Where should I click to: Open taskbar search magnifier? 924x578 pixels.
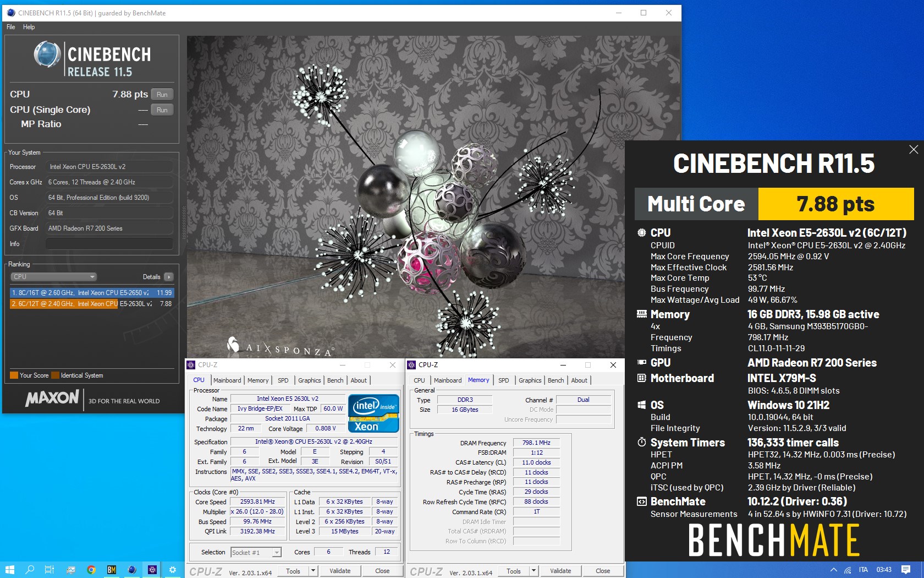pos(30,570)
